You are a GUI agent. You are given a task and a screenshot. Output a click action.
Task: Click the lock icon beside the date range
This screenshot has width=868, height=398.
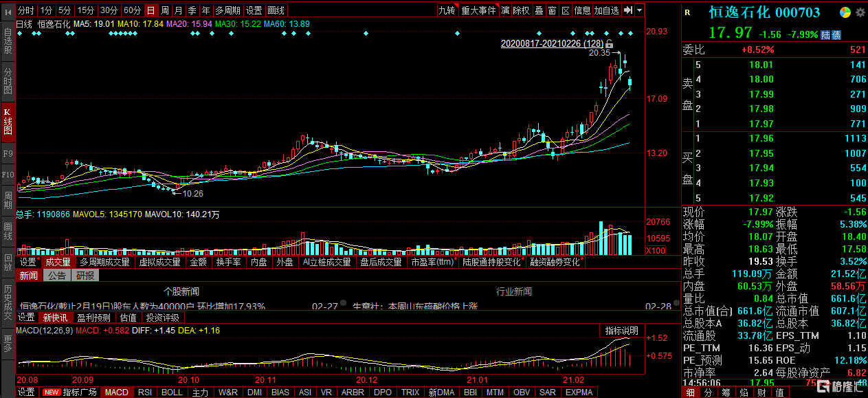[x=608, y=43]
